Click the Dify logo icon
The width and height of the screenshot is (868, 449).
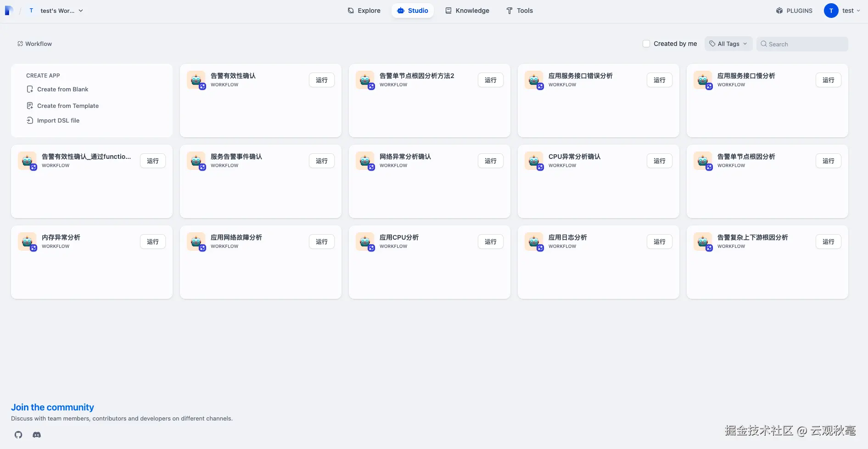[9, 11]
